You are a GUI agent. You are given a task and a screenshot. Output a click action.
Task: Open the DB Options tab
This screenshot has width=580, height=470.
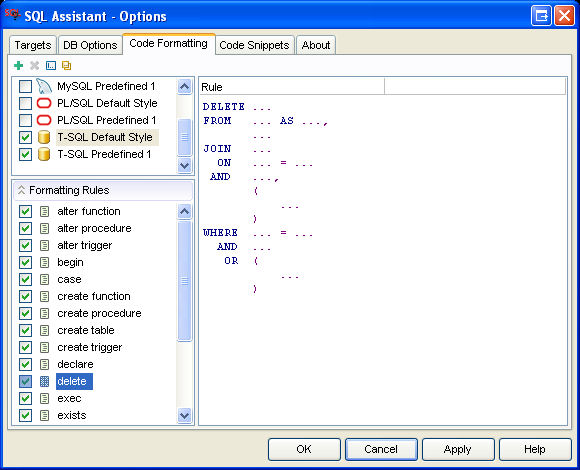pyautogui.click(x=90, y=45)
